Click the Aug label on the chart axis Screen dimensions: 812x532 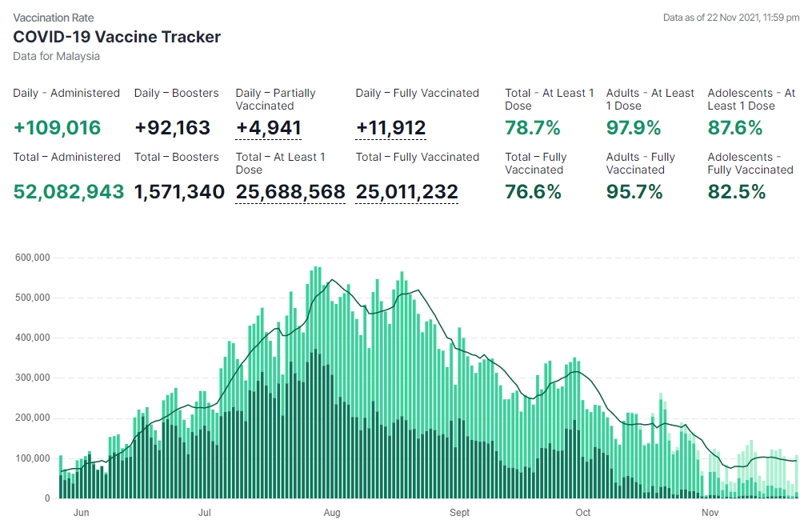pos(333,513)
